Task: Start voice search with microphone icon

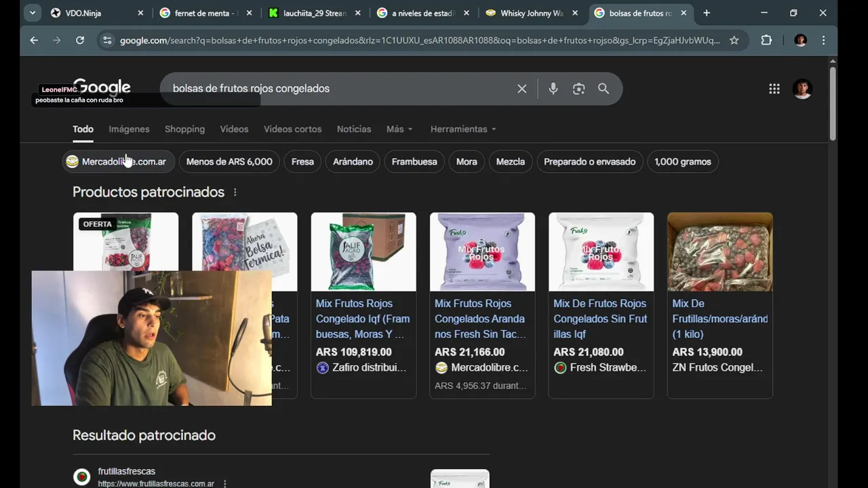Action: click(x=553, y=89)
